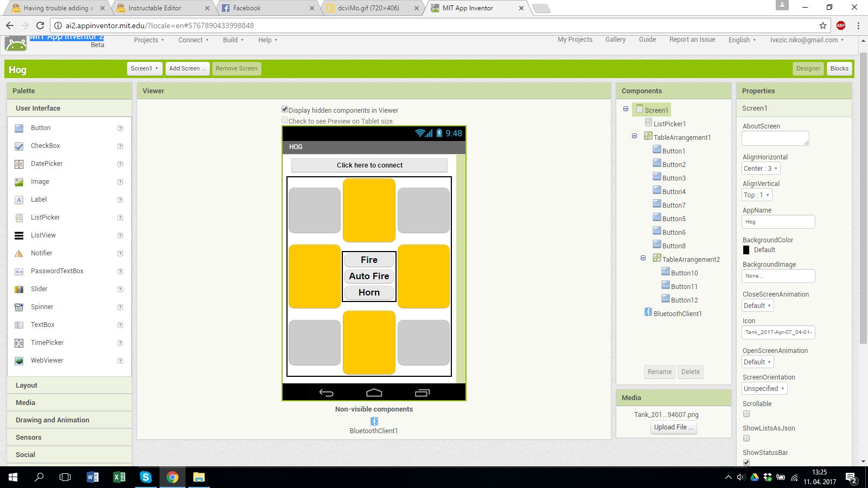Reload the App Inventor page
This screenshot has height=488, width=868.
tap(40, 25)
